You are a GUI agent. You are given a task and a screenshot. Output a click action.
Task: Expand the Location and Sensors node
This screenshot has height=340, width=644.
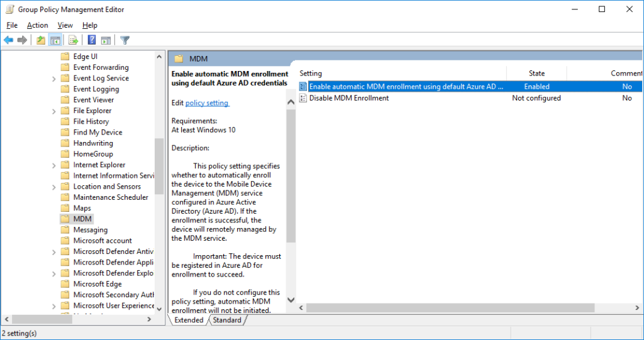pos(54,187)
